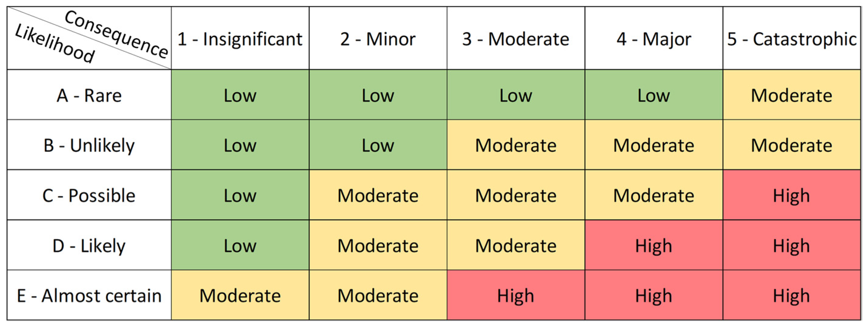868x327 pixels.
Task: Select the 'C - Possible' row label
Action: click(x=89, y=196)
